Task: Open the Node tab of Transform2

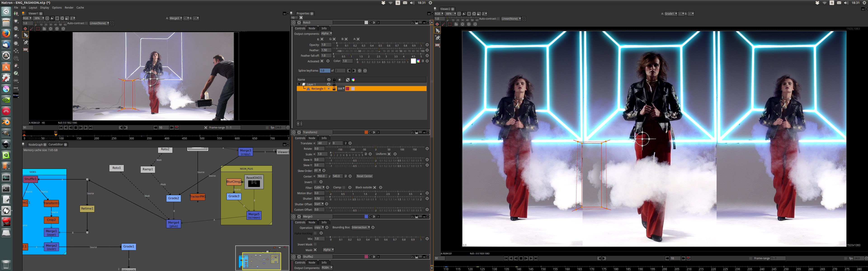Action: click(x=312, y=138)
